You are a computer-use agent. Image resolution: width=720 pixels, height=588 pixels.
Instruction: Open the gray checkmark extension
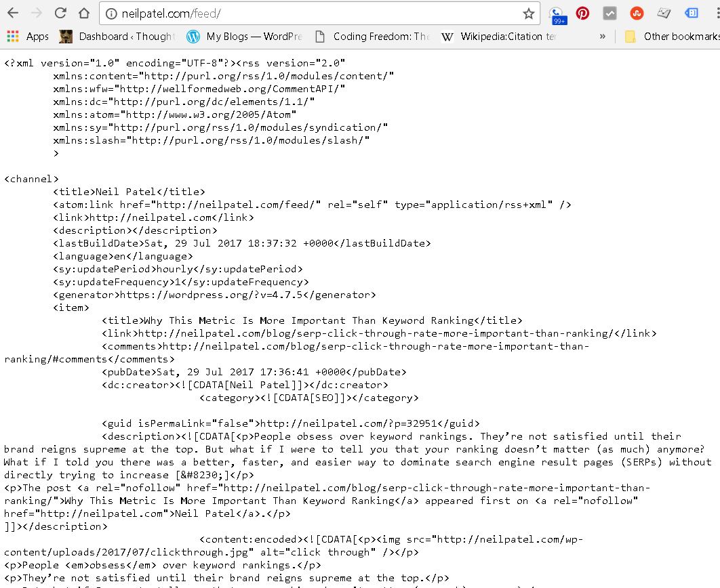click(x=609, y=14)
